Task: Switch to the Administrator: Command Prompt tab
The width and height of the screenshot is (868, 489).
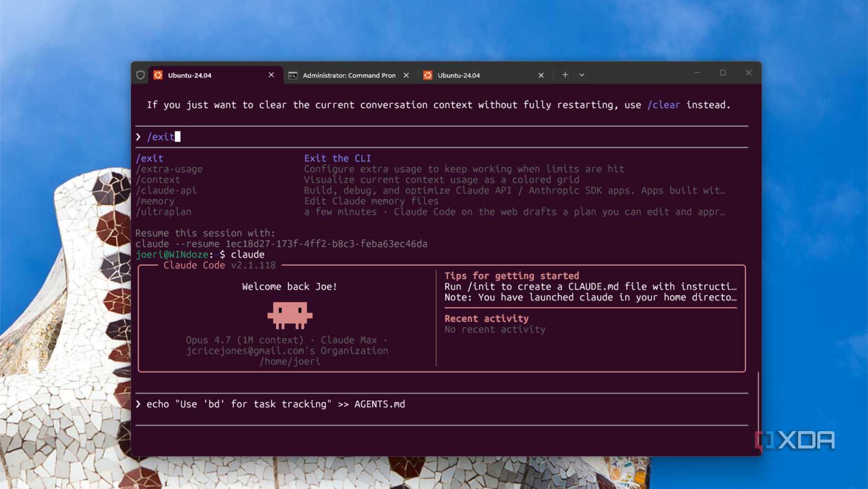Action: (x=349, y=75)
